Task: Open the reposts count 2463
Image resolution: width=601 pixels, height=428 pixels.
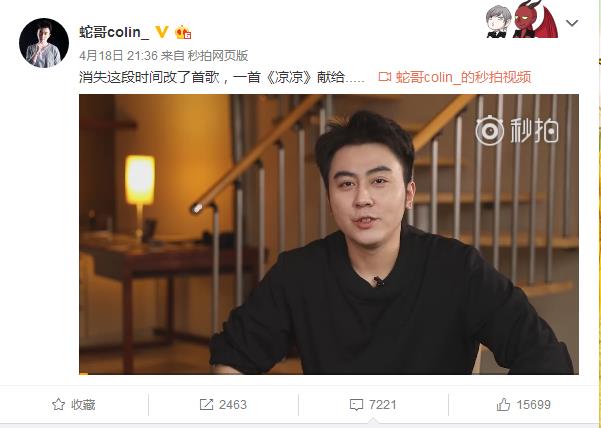Action: click(x=233, y=405)
